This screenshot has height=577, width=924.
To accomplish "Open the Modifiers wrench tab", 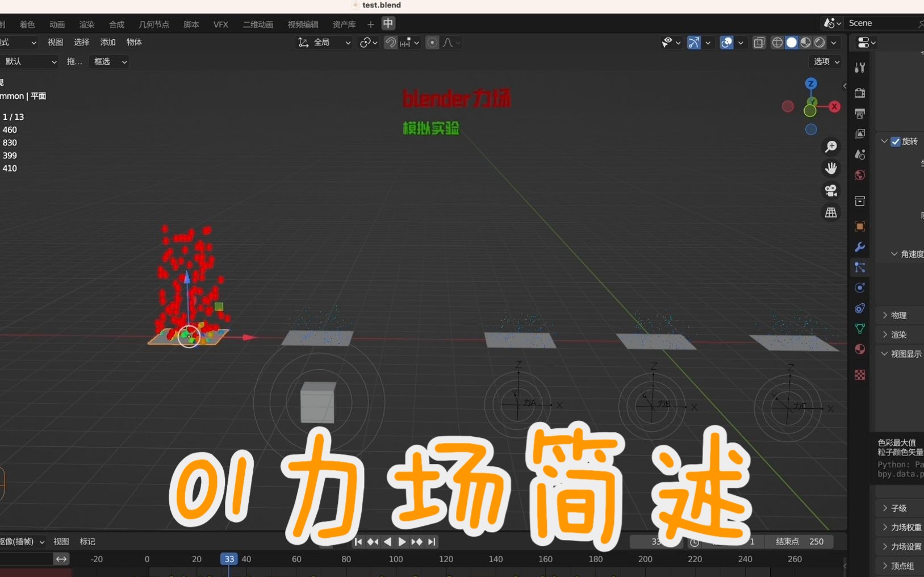I will [x=860, y=247].
